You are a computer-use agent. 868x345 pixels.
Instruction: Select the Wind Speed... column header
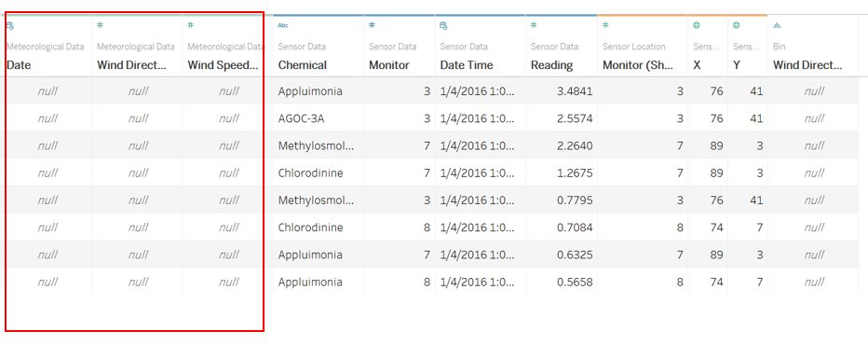click(x=223, y=65)
